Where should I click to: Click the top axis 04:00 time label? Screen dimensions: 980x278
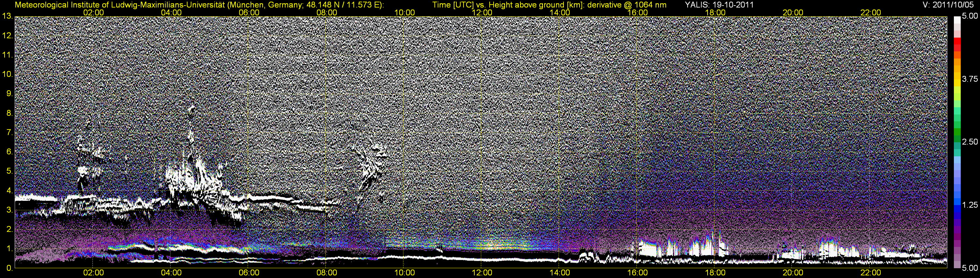click(171, 12)
